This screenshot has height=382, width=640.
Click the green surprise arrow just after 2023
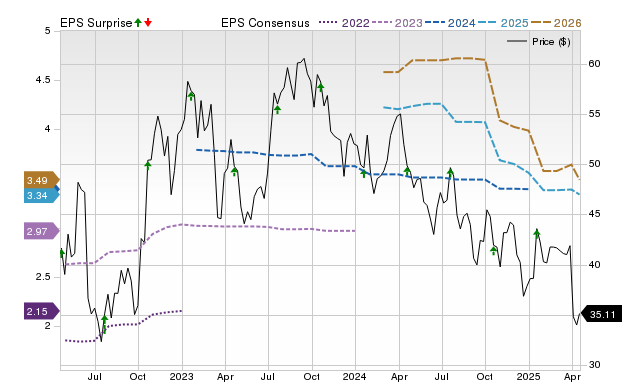(x=191, y=96)
